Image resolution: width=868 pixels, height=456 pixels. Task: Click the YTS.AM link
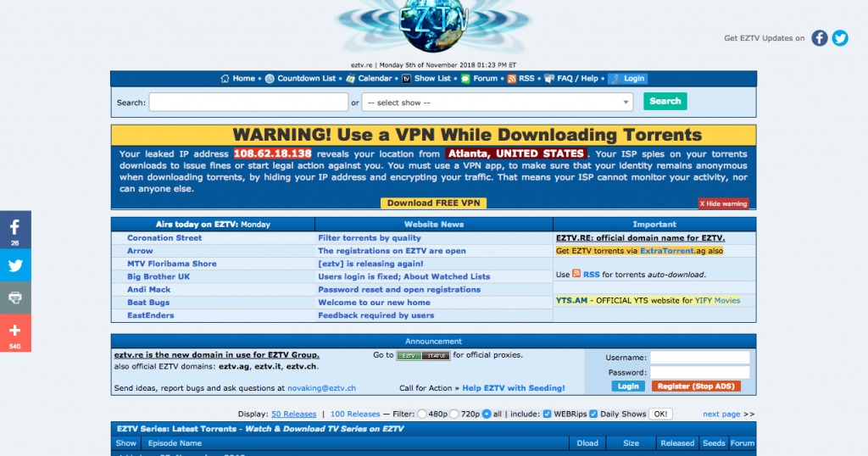[x=571, y=301]
